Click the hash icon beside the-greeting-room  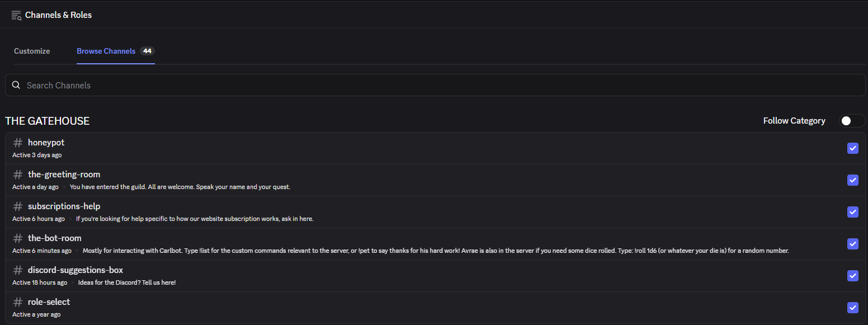click(18, 175)
